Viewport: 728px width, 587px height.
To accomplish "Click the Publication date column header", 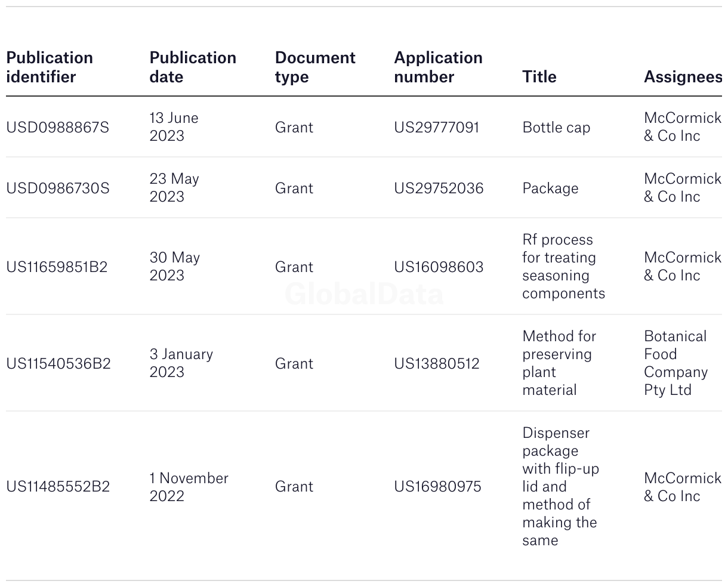I will pyautogui.click(x=193, y=67).
